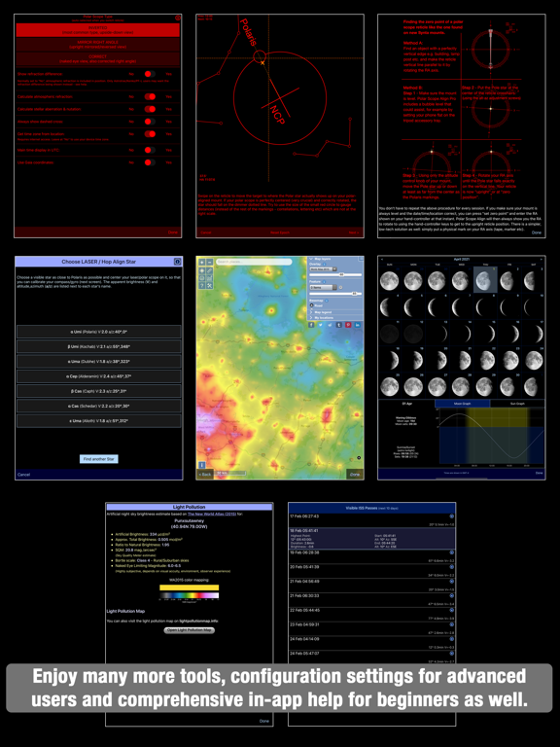Expand the 21 Feb 04:56:49 ISS pass
Image resolution: width=560 pixels, height=747 pixels.
(x=452, y=582)
